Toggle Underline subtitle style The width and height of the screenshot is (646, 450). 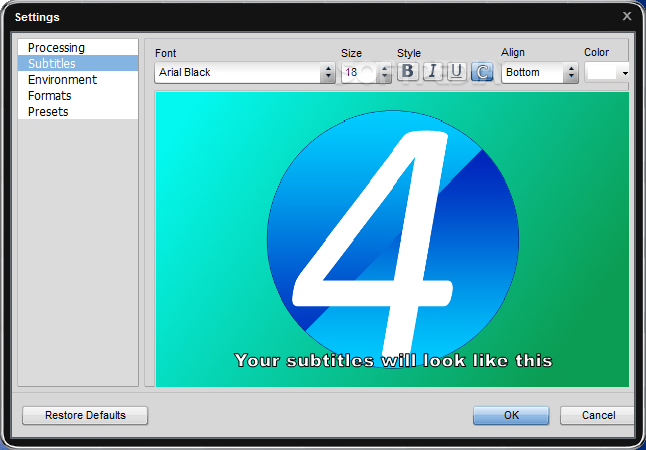pos(456,72)
